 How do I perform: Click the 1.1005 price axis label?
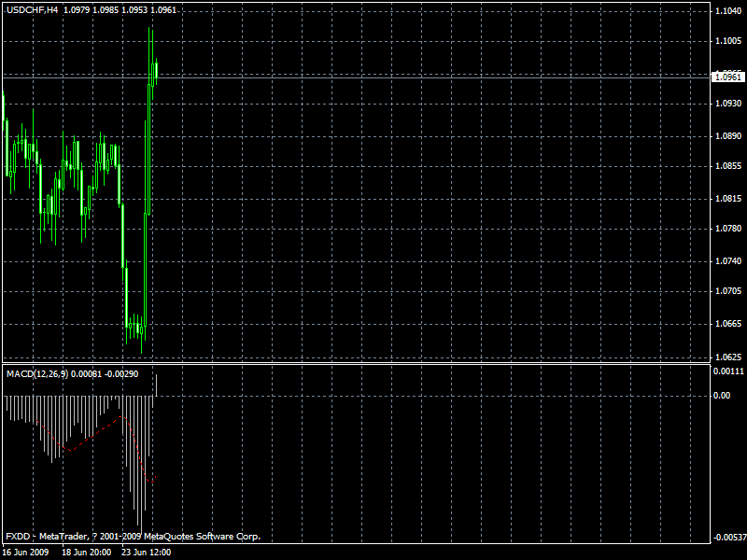pyautogui.click(x=728, y=41)
